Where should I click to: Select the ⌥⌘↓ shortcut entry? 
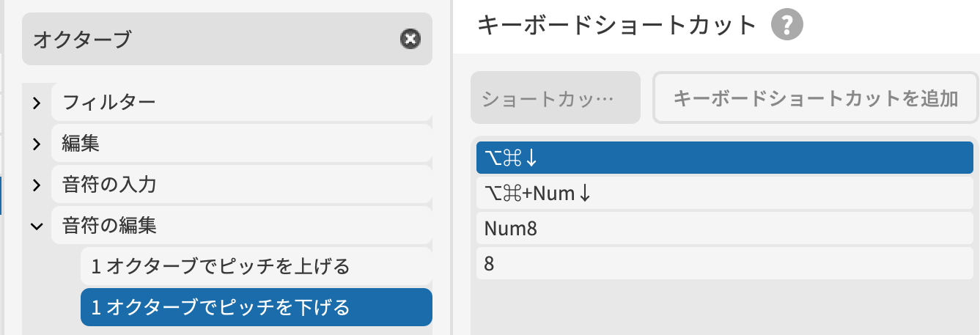724,158
